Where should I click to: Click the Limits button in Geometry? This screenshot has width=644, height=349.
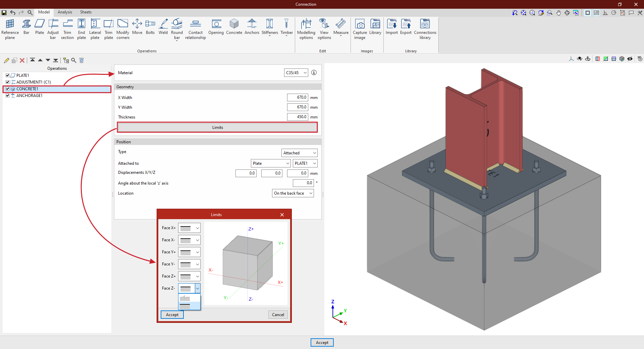[217, 128]
